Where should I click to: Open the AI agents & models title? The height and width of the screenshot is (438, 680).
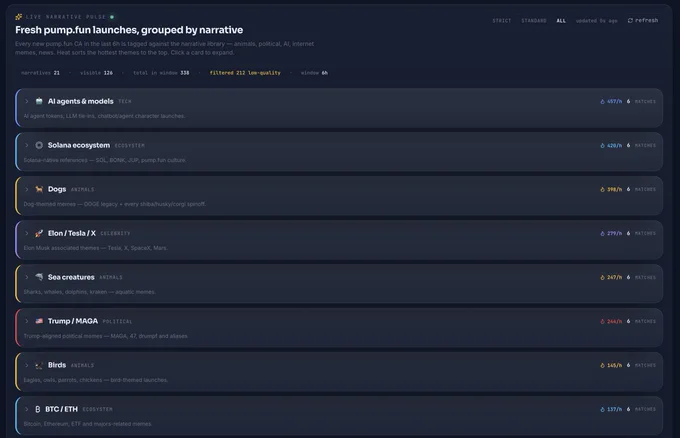point(80,101)
